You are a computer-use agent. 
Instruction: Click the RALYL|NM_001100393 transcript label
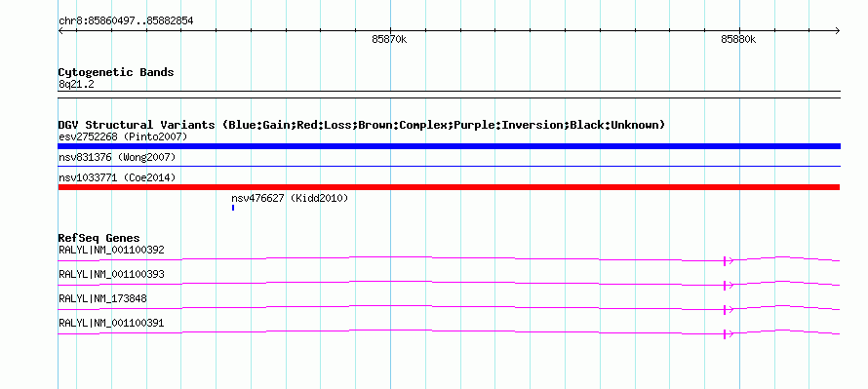tap(111, 275)
